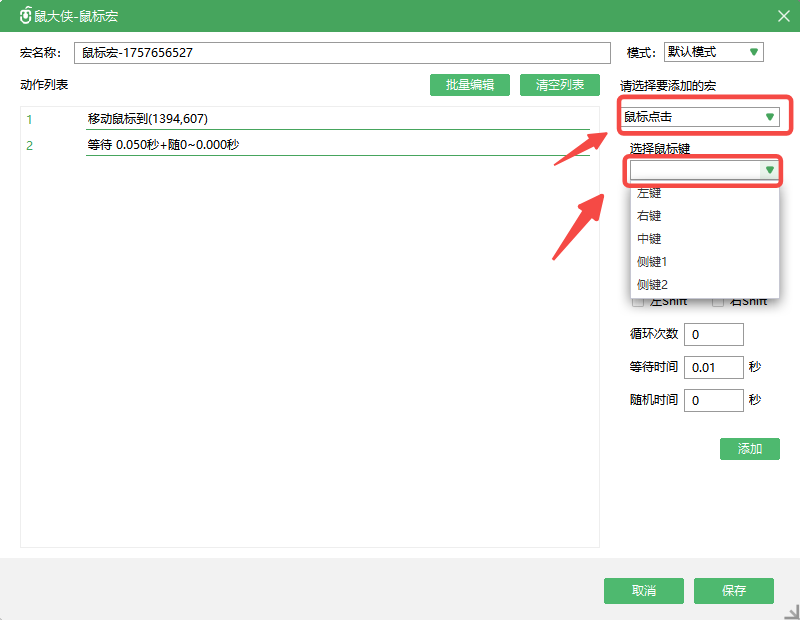Screen dimensions: 800x620
Task: Focus the 循环次数 input box
Action: pos(713,334)
